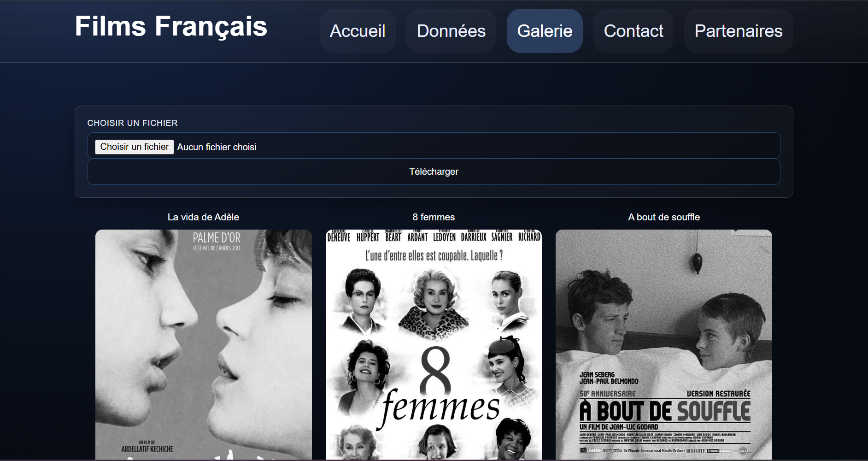Switch to the Accueil page
Screen dimensions: 868x461
pos(358,31)
